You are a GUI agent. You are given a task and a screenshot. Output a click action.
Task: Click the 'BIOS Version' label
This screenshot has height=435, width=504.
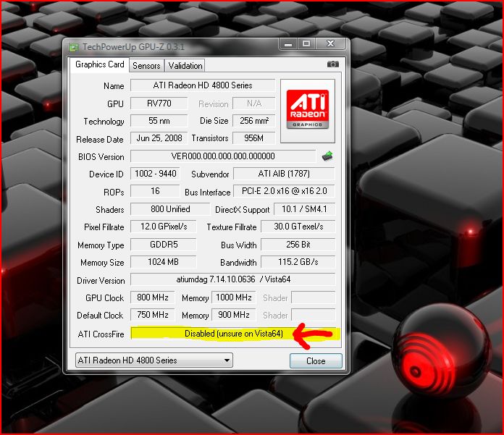click(101, 157)
